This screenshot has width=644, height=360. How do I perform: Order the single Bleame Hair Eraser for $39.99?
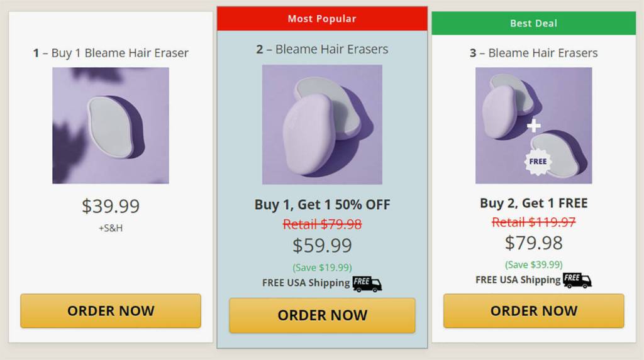[x=111, y=311]
